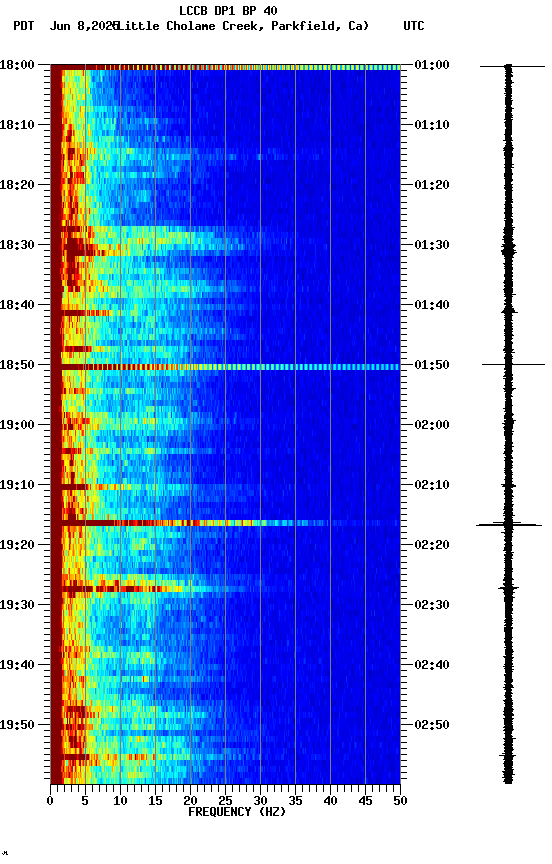The height and width of the screenshot is (864, 552).
Task: Click the 'UTC' timezone label
Action: pyautogui.click(x=414, y=26)
